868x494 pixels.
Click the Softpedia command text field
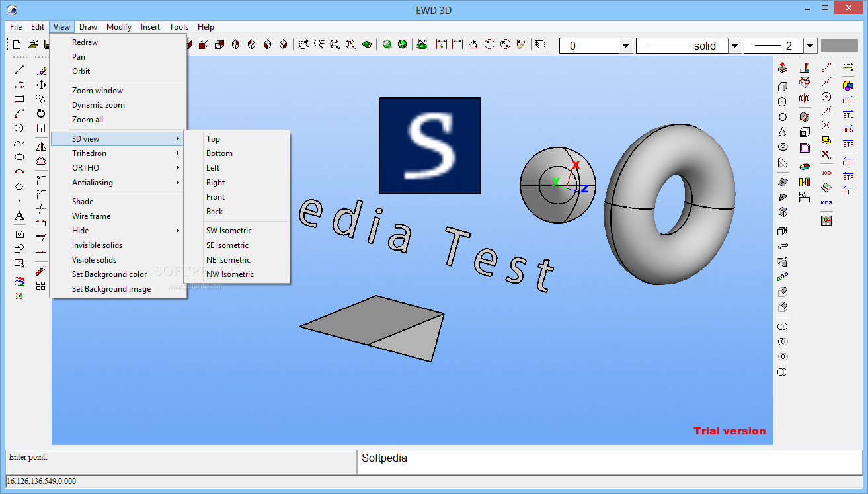tap(610, 462)
